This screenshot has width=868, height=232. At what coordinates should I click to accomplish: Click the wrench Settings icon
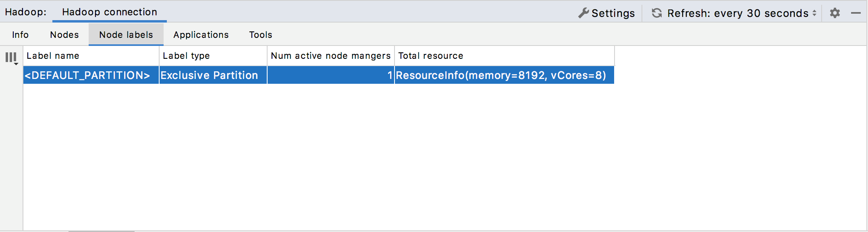[x=583, y=13]
